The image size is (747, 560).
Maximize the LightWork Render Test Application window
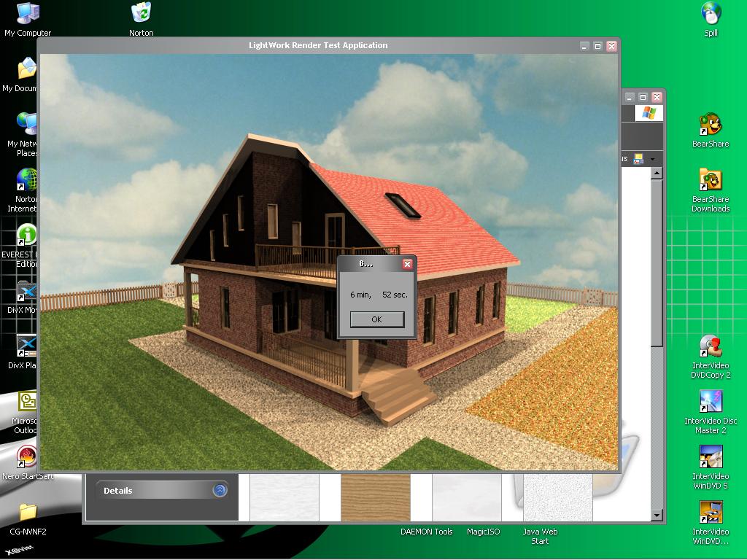click(598, 46)
